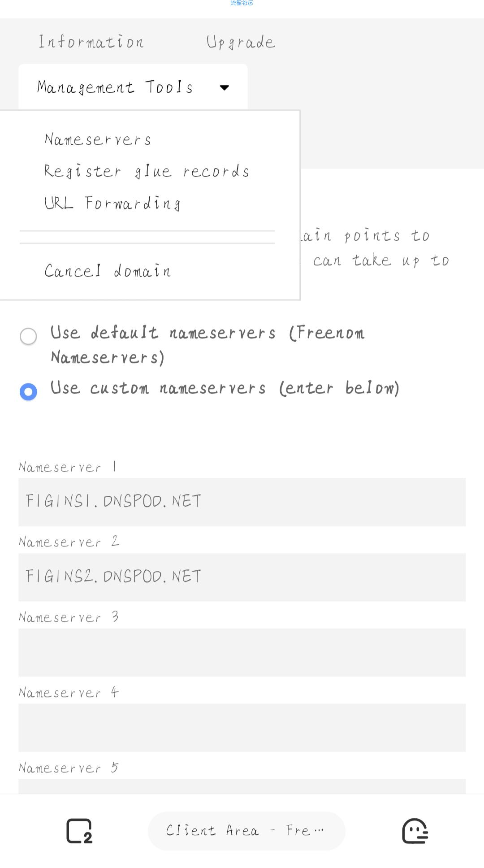
Task: Choose Register glue records menu entry
Action: pos(147,171)
